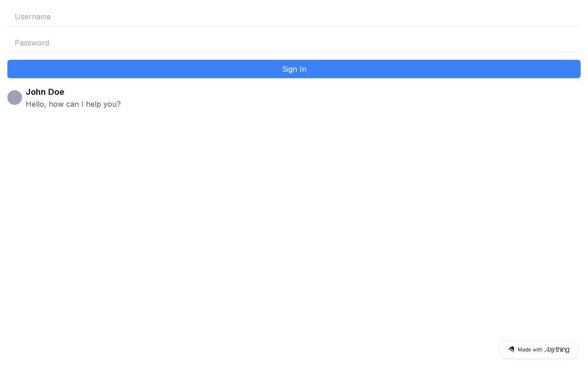Click the word "John" in the sender name
The width and height of the screenshot is (588, 368).
36,92
